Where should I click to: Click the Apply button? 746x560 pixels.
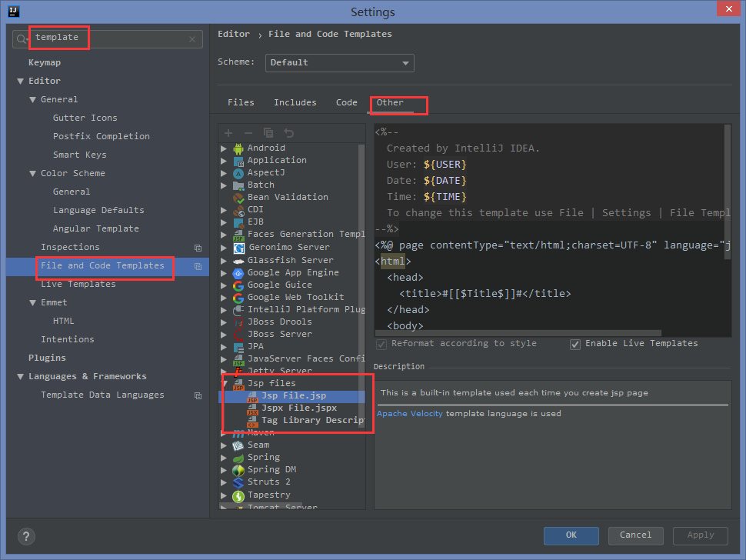pos(701,535)
